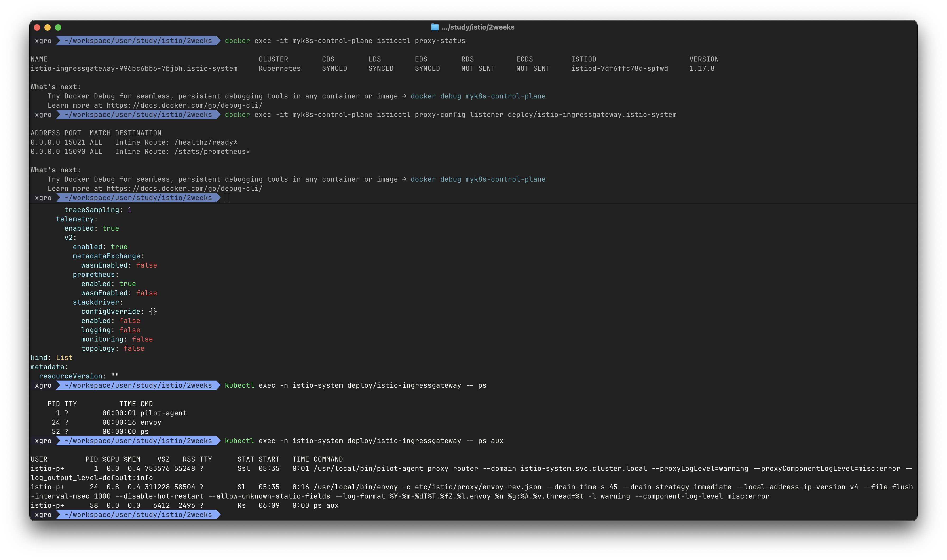Click the yellow minimize window button
The image size is (947, 560).
(x=48, y=27)
